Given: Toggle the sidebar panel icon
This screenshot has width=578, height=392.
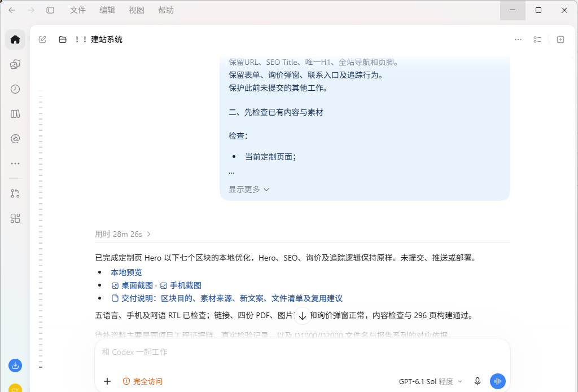Looking at the screenshot, I should pos(50,10).
